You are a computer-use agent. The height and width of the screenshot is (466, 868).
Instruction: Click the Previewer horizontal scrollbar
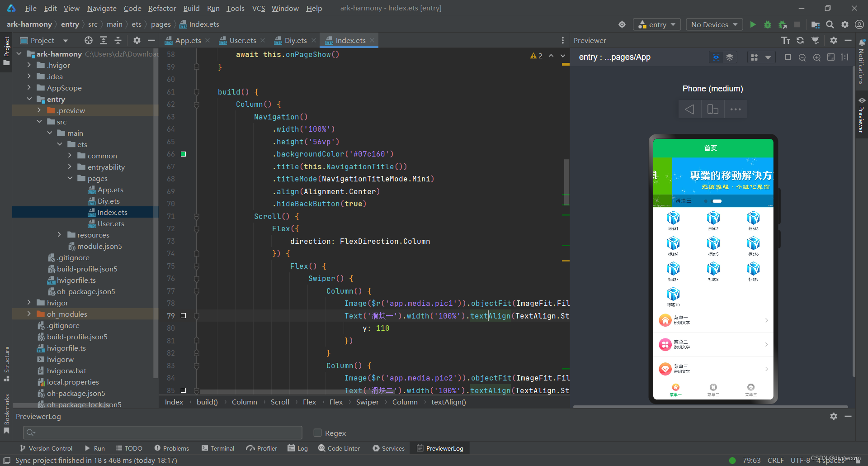pyautogui.click(x=711, y=407)
